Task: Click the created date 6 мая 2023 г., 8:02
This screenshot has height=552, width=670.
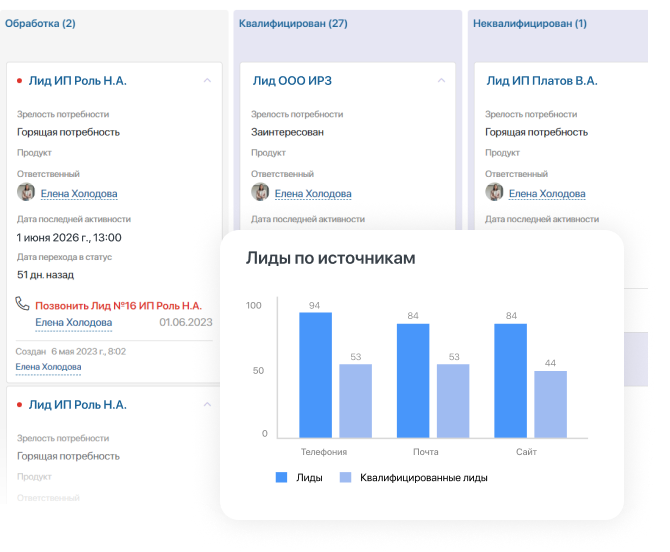Action: pos(88,351)
